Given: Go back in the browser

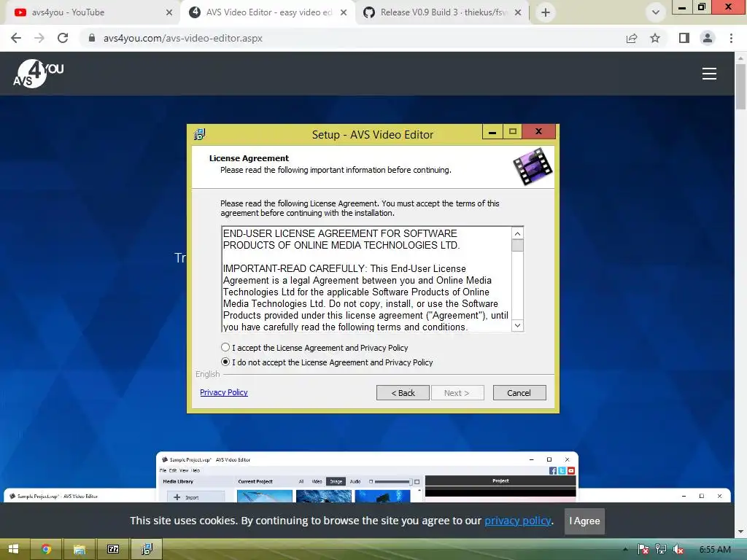Looking at the screenshot, I should (x=16, y=38).
